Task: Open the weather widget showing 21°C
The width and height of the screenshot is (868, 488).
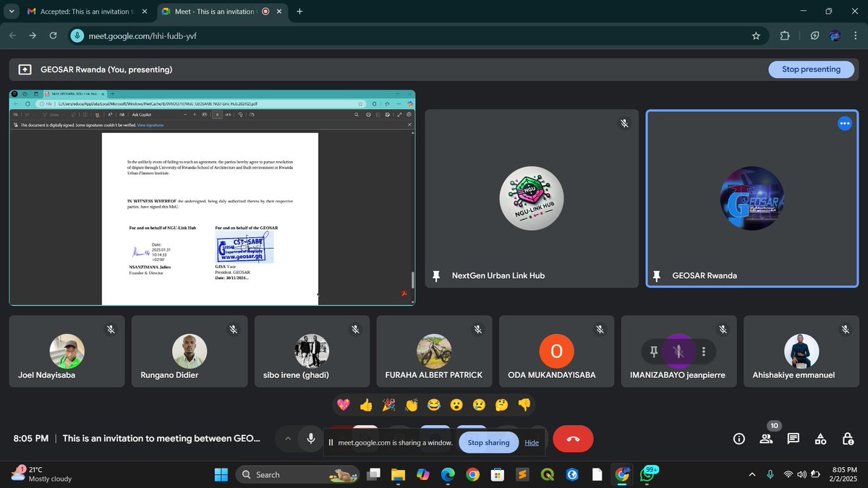Action: click(42, 474)
